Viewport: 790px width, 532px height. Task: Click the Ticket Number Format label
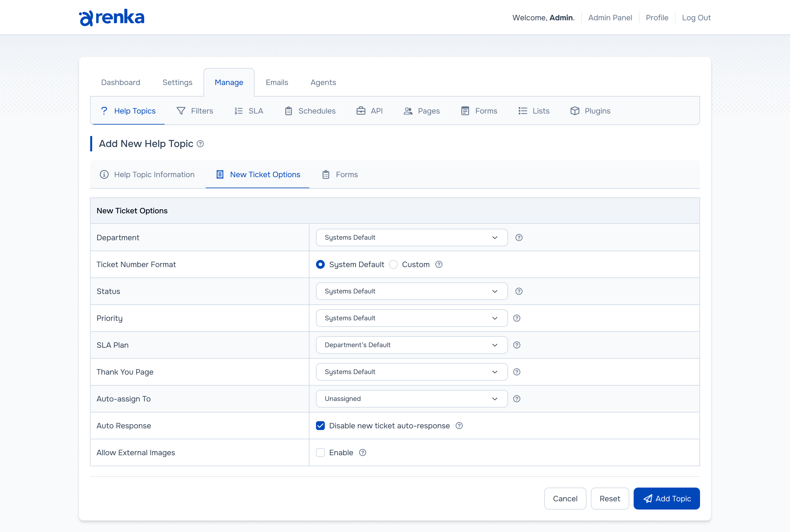tap(136, 264)
